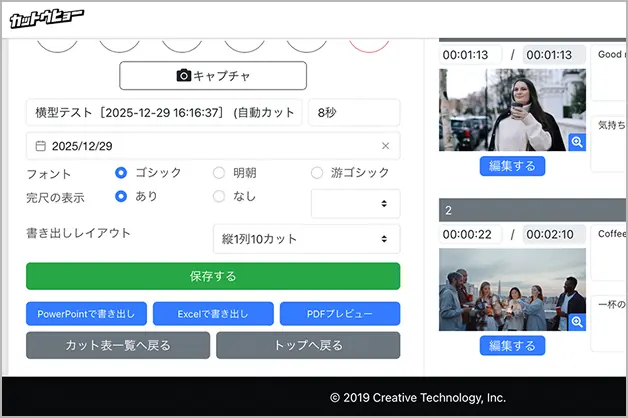Screen dimensions: 628x418
Task: Click the Good text box
Action: coord(609,73)
